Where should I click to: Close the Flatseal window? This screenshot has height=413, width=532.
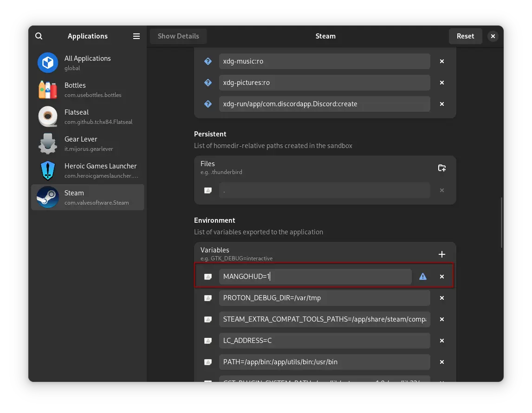point(493,36)
